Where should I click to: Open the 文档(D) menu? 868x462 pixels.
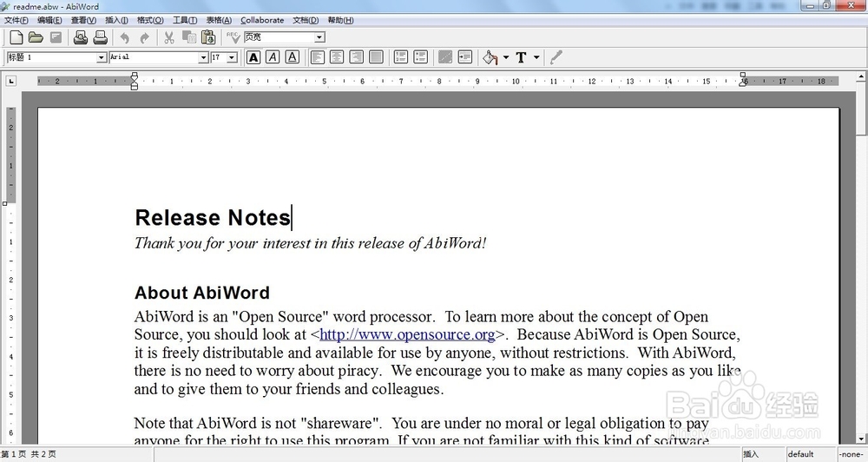(306, 20)
